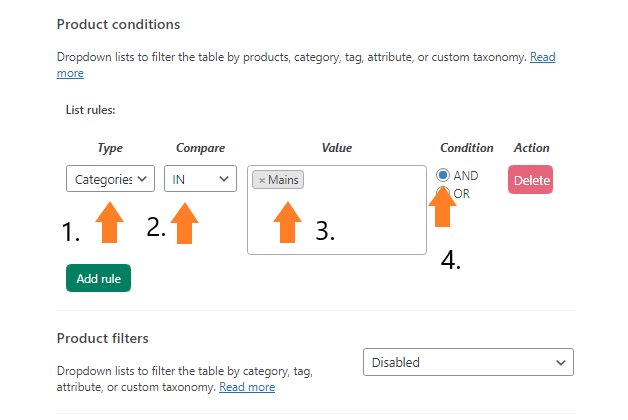Delete the current list rule
The width and height of the screenshot is (628, 420).
[x=530, y=180]
